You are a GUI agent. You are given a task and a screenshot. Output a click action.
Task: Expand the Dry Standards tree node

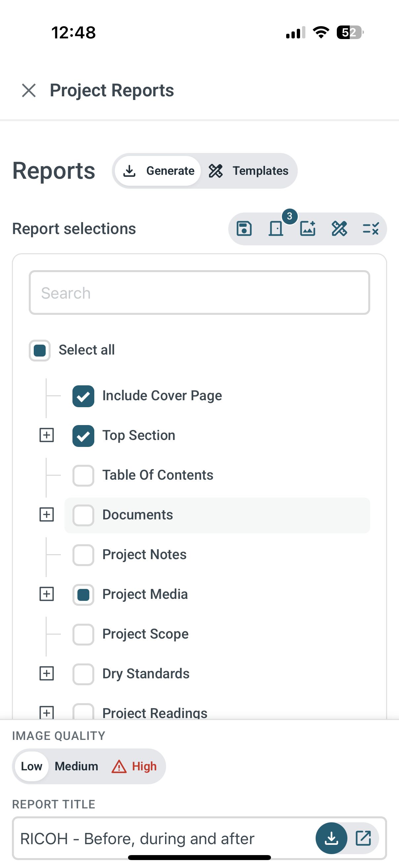point(46,674)
